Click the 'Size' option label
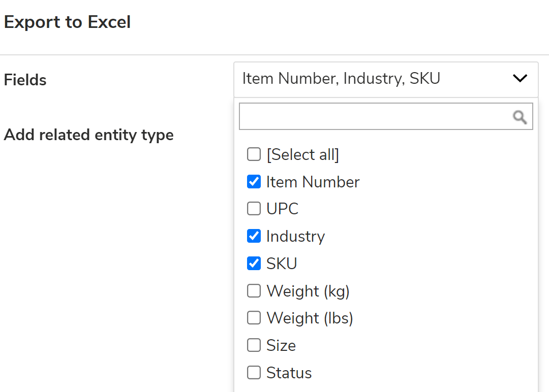This screenshot has width=549, height=392. [x=281, y=345]
